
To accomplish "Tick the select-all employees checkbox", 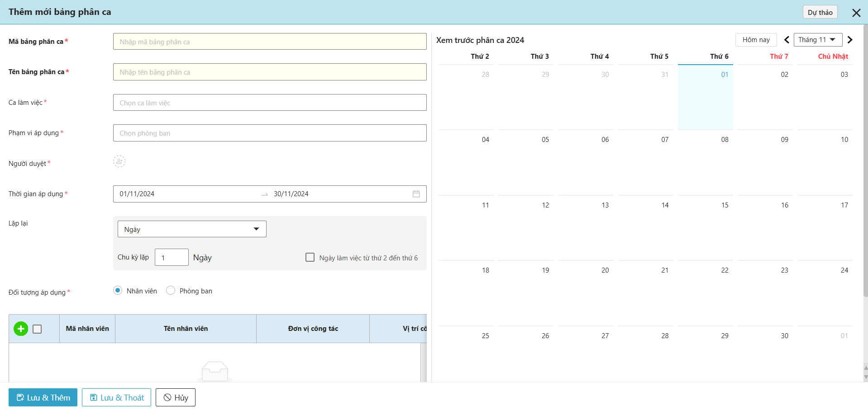I will (38, 329).
